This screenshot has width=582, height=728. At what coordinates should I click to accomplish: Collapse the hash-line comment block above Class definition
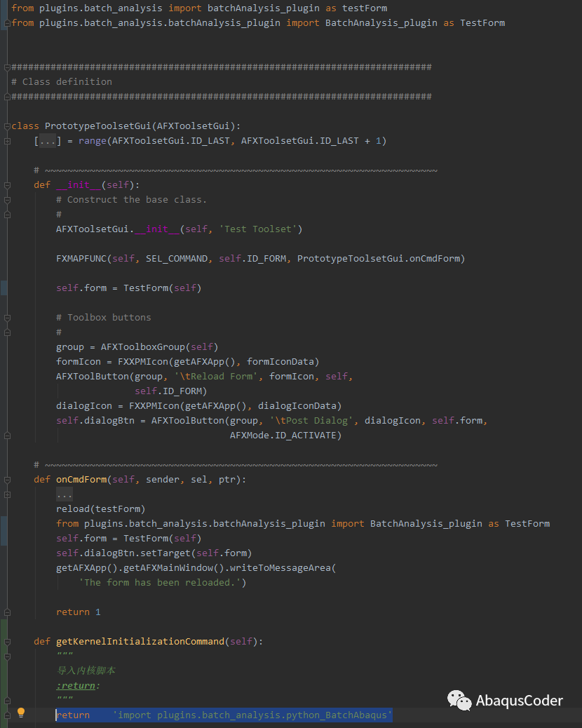click(7, 67)
